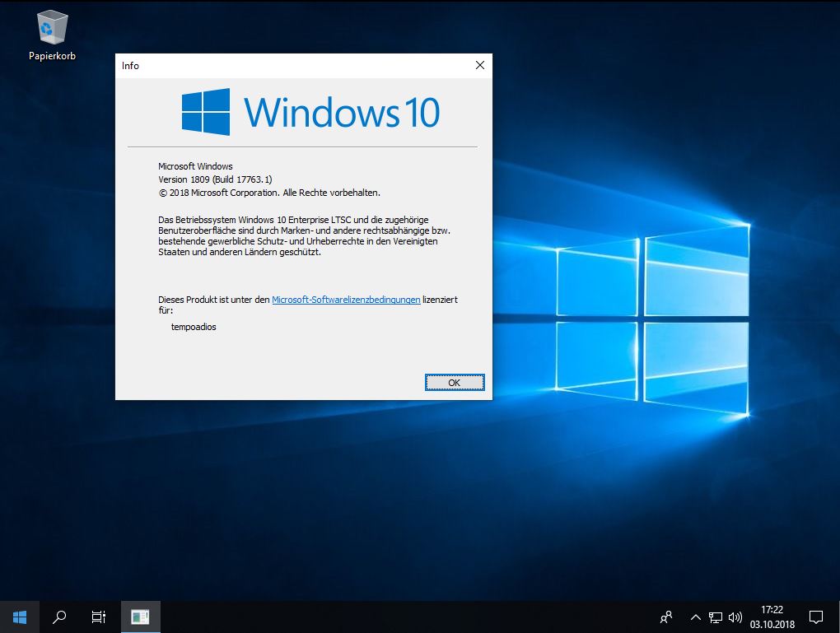Viewport: 840px width, 633px height.
Task: Open the Papierkorb recycle bin icon
Action: coord(52,35)
